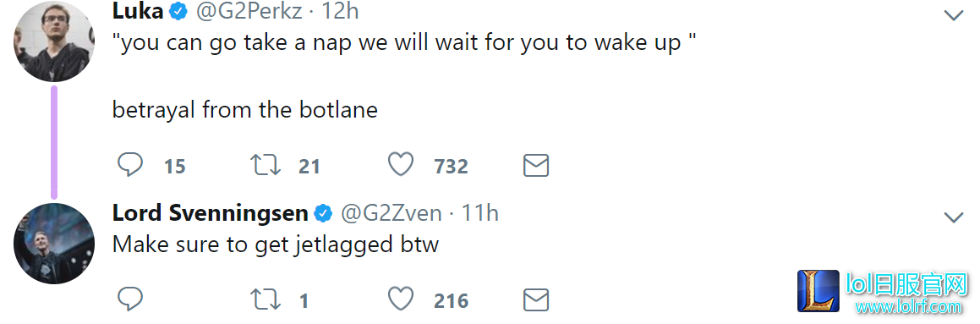Reply to Luka's nap tweet
Image resolution: width=980 pixels, height=324 pixels.
pos(130,165)
